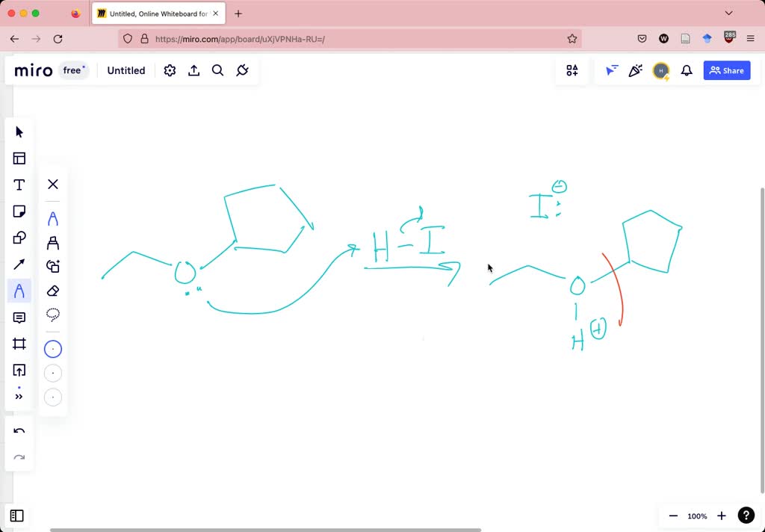Enable the reactions feature
This screenshot has width=765, height=532.
click(x=636, y=70)
